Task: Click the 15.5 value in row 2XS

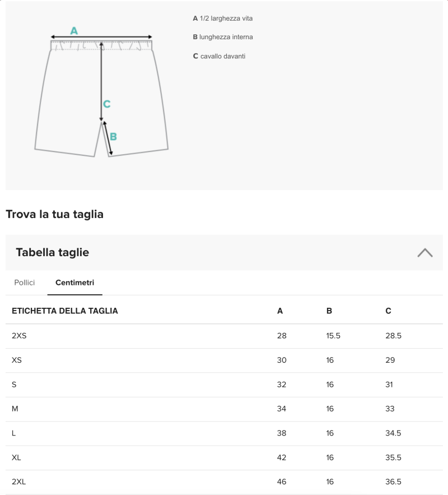Action: (x=333, y=336)
